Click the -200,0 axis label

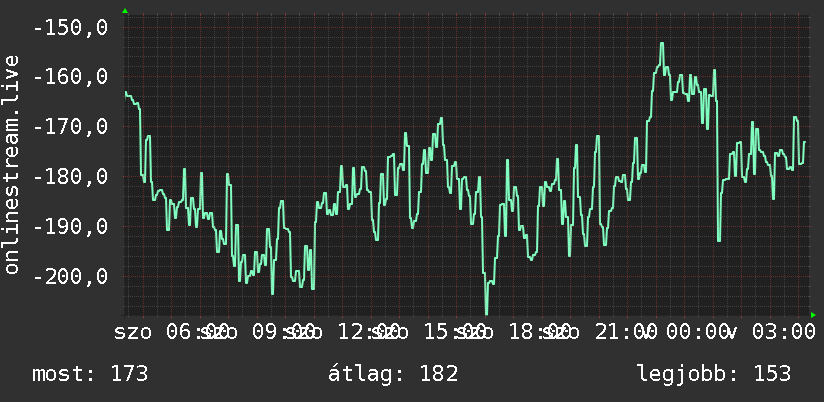pyautogui.click(x=70, y=276)
